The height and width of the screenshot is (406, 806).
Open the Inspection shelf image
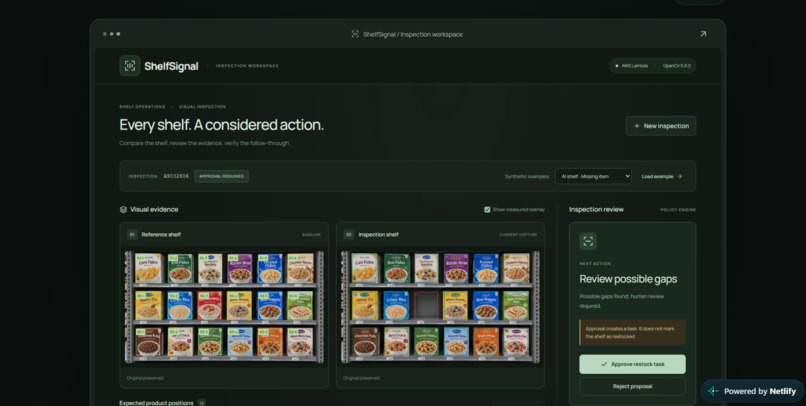441,307
